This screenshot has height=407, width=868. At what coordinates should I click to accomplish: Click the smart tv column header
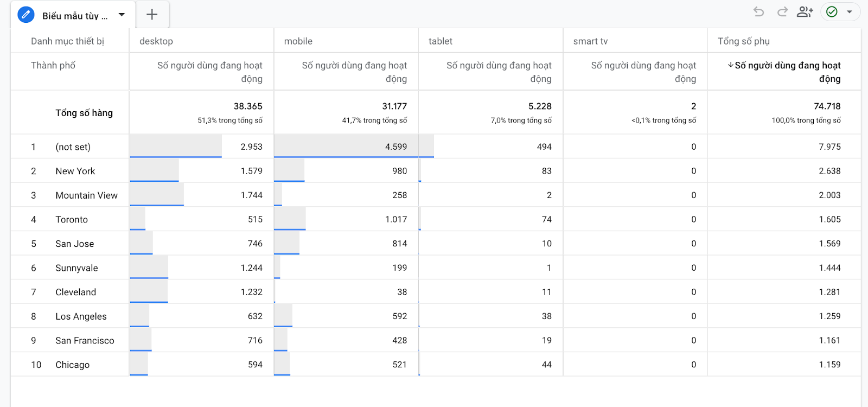[590, 41]
